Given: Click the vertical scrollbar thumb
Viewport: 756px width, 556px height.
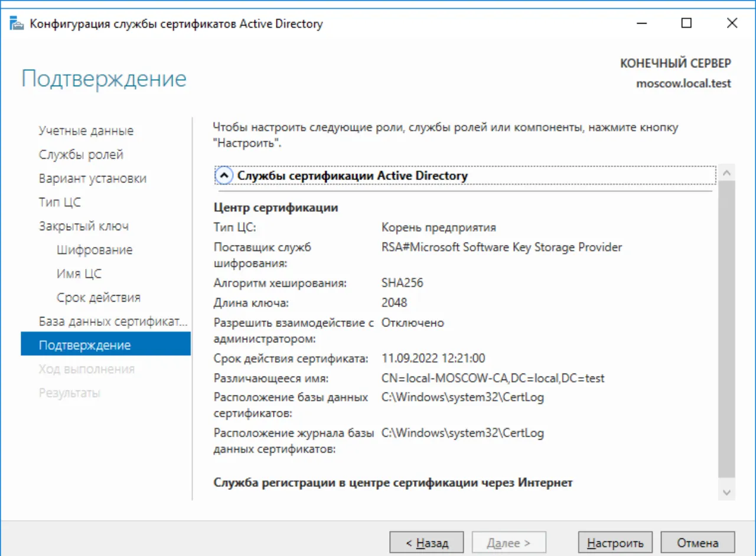Looking at the screenshot, I should tap(726, 329).
